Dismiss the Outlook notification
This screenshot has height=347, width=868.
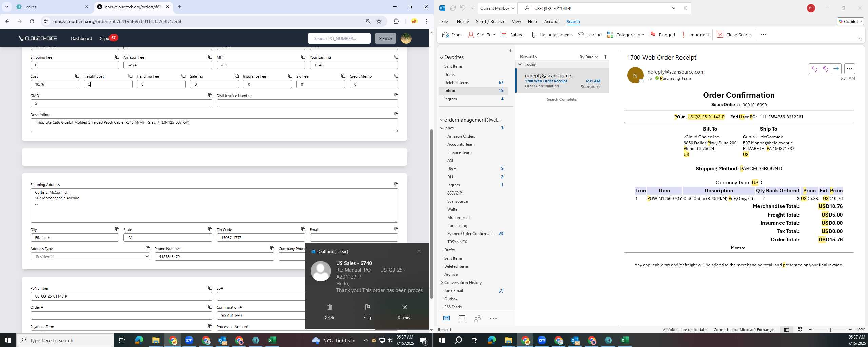[x=404, y=311]
